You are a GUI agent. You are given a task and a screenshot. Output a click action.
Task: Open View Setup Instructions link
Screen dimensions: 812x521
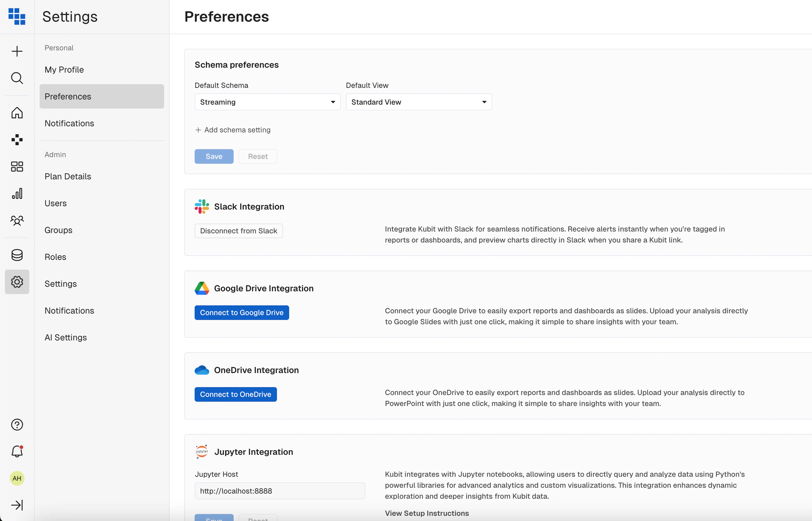point(427,513)
